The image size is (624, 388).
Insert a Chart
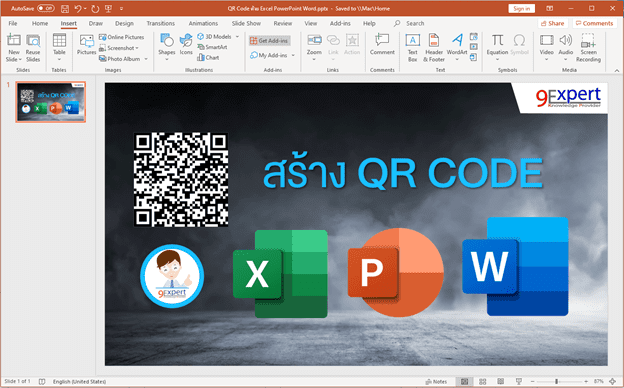(x=208, y=58)
